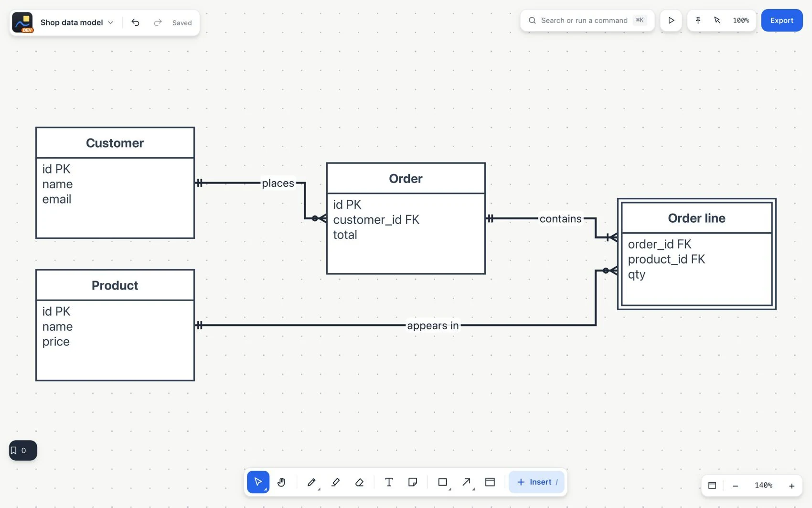Choose the Hand pan tool

tap(281, 482)
